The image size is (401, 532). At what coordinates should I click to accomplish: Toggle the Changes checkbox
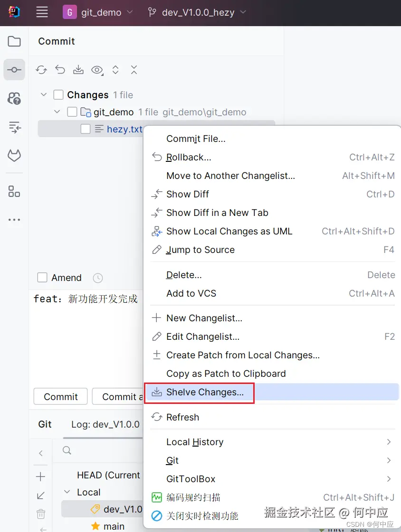point(58,94)
